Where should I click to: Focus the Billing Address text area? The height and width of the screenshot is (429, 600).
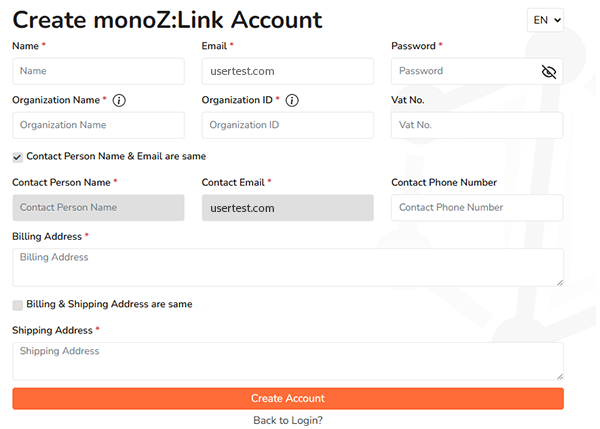click(x=288, y=267)
